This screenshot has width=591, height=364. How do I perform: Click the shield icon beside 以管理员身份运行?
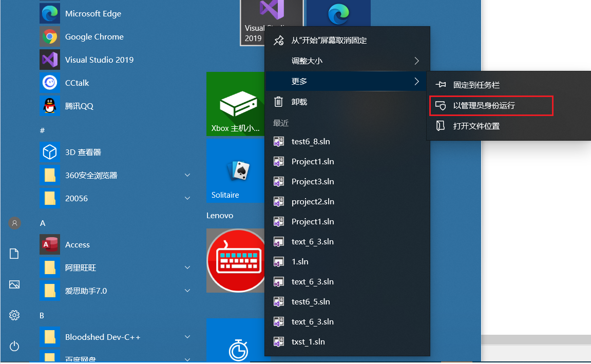(441, 106)
